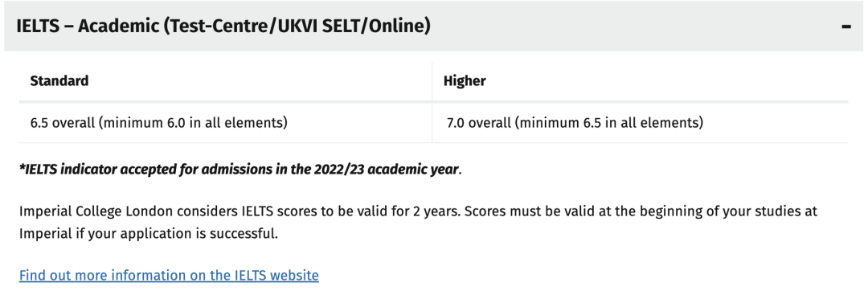Click '(Test-Centre/UKVI SELT/Online)' in the heading

(x=297, y=26)
